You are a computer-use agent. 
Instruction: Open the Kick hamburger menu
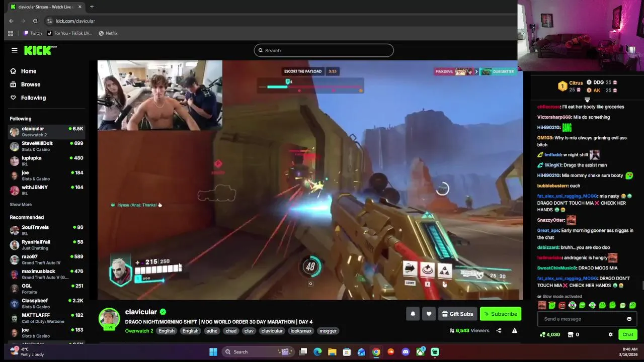point(15,50)
